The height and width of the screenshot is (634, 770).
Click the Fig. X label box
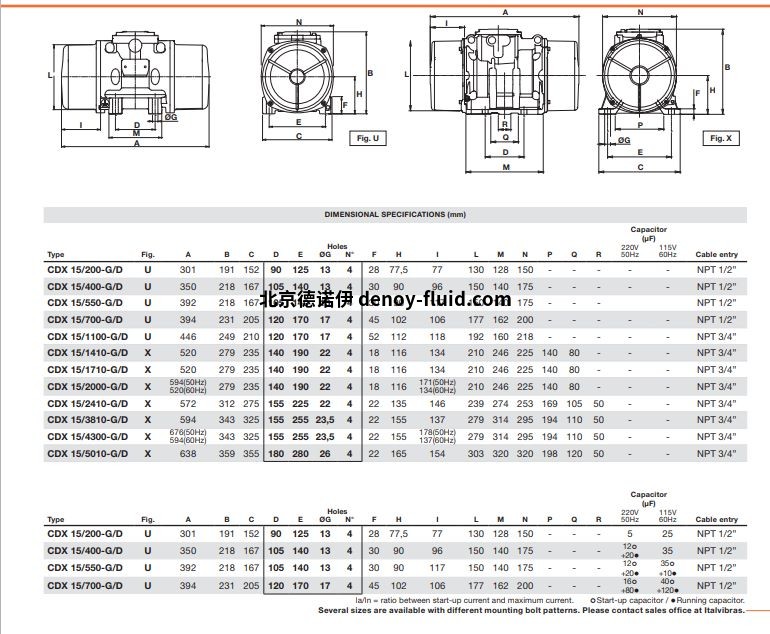[718, 138]
